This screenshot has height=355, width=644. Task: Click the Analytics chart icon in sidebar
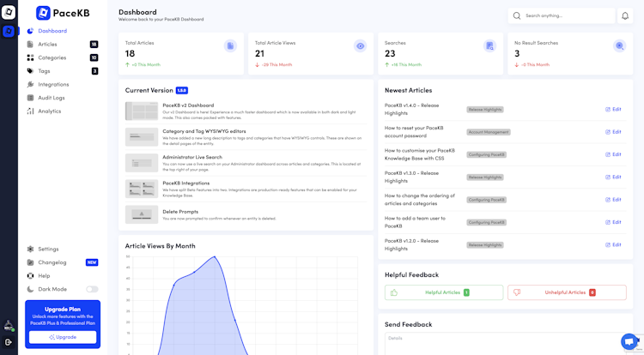click(30, 111)
